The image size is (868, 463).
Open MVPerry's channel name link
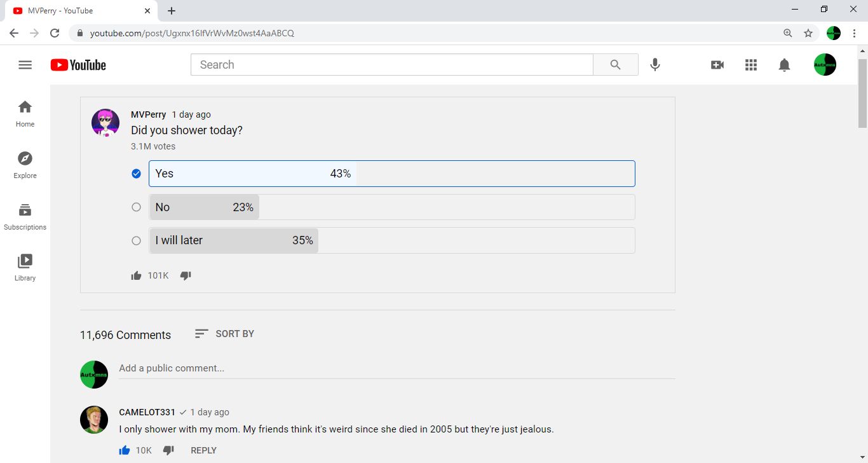148,114
